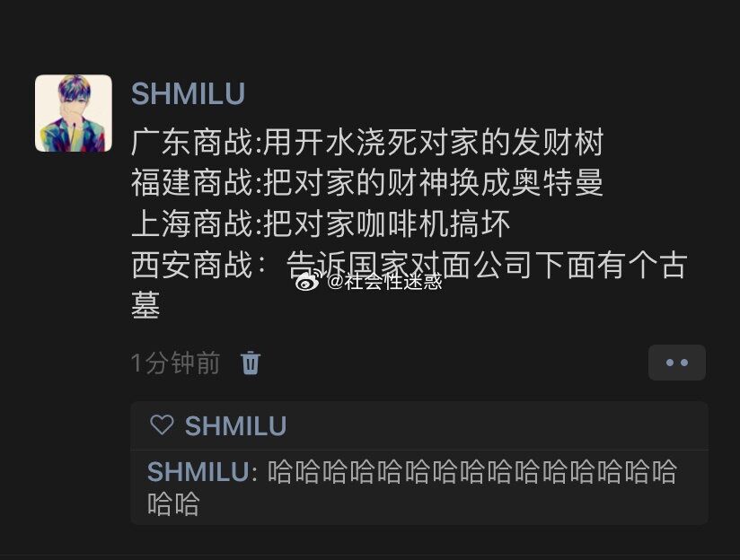Click the @社会性迷惑 watermark text
Image resolution: width=740 pixels, height=560 pixels.
(x=384, y=282)
